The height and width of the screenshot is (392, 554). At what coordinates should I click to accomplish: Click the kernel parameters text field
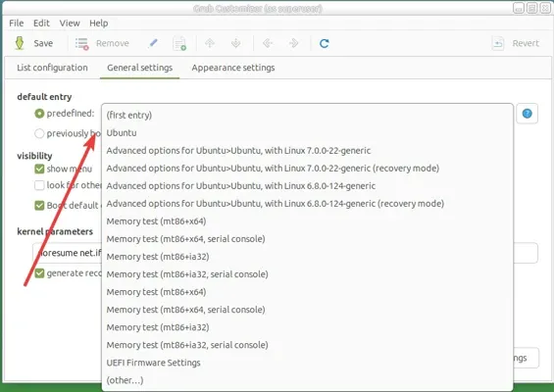(285, 253)
